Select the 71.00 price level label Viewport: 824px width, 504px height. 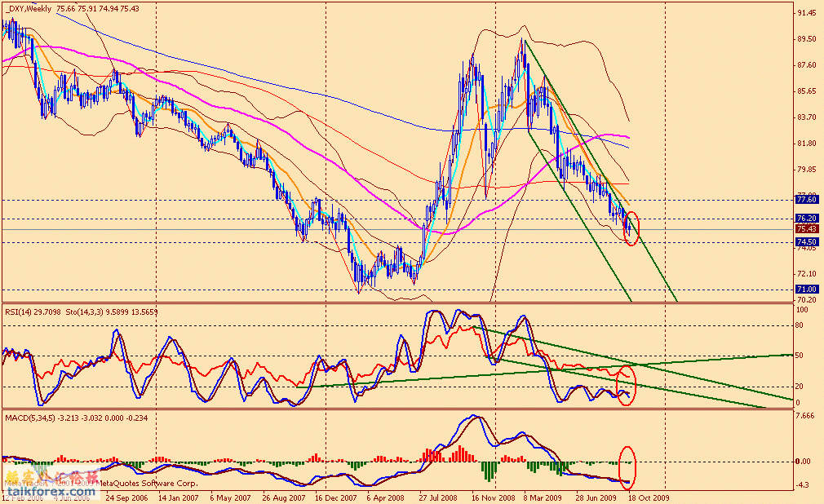point(806,289)
